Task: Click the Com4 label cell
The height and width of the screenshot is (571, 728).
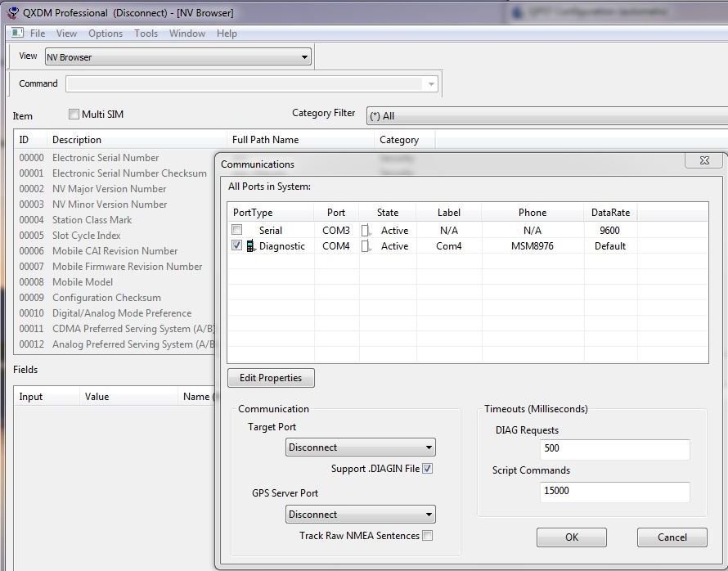Action: pyautogui.click(x=448, y=246)
